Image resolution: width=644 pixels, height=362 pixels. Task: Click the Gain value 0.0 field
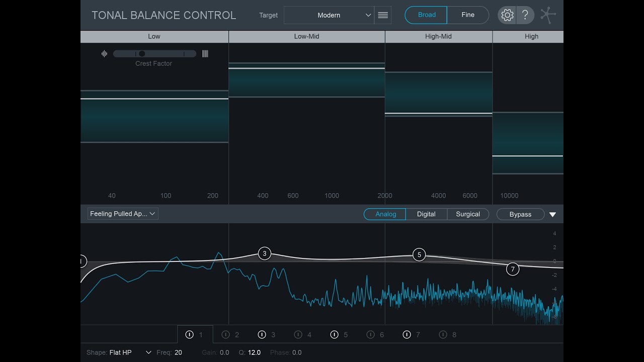point(224,352)
